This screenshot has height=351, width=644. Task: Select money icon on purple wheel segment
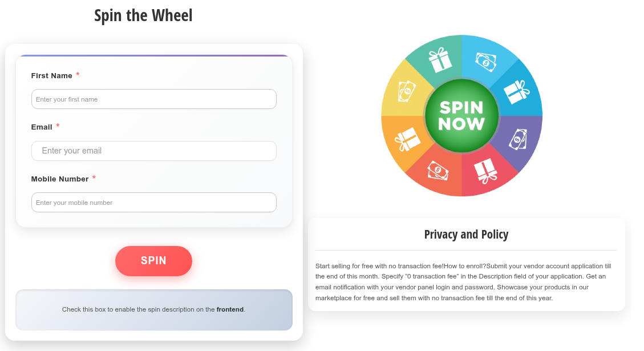(518, 139)
